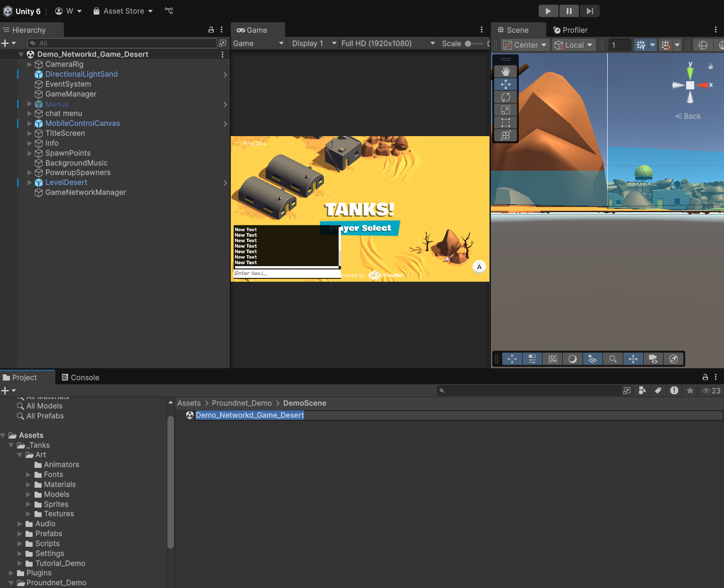Collapse the Demo_Networkd_Game_Desert scene root
This screenshot has height=588, width=724.
(x=21, y=54)
